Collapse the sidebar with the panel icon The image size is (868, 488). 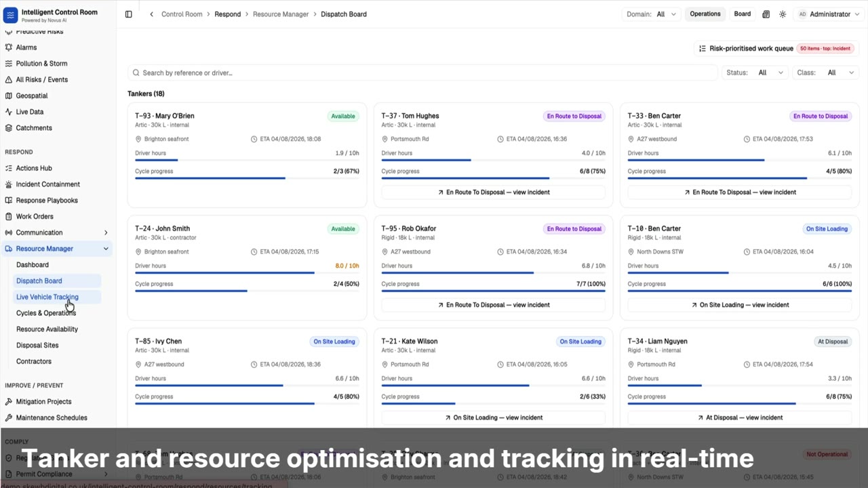(x=129, y=14)
